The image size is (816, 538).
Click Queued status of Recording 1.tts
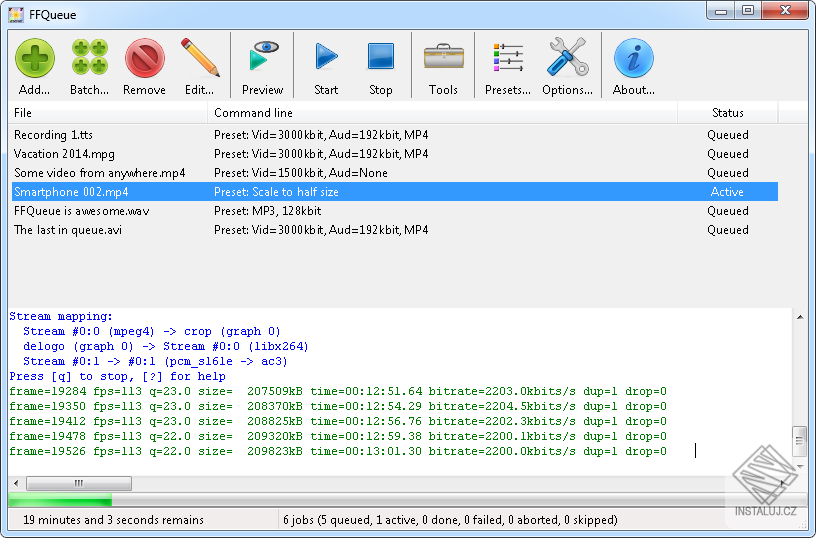[x=728, y=135]
